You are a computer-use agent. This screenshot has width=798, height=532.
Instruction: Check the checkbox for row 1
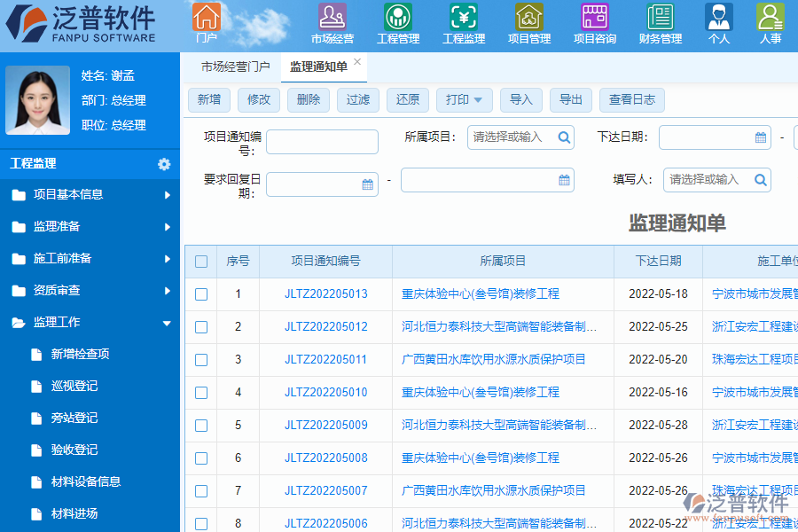pos(201,293)
